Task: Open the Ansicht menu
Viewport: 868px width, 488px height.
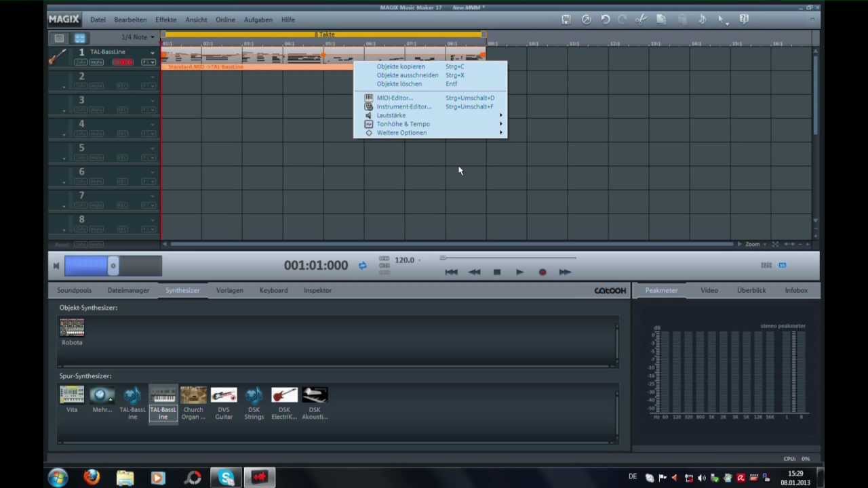Action: pyautogui.click(x=197, y=20)
